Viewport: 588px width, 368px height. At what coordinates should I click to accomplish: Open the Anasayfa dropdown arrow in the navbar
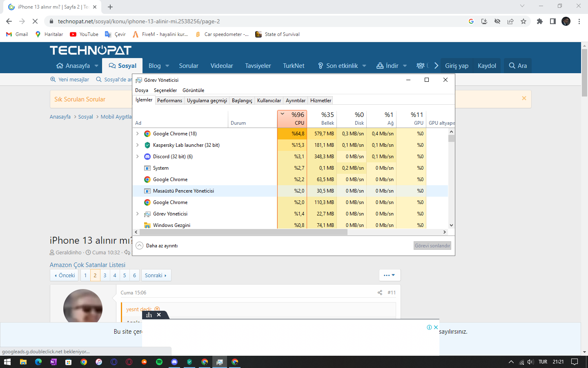pos(96,66)
